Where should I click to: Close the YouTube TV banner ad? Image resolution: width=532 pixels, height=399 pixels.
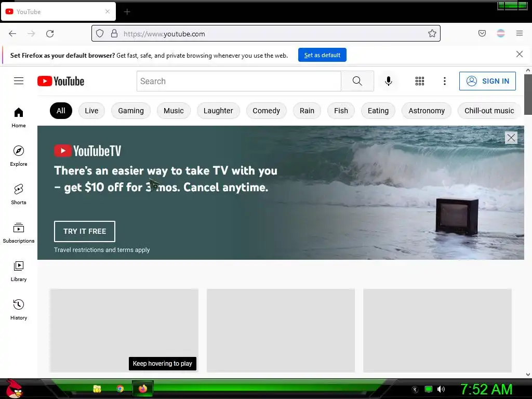coord(511,138)
